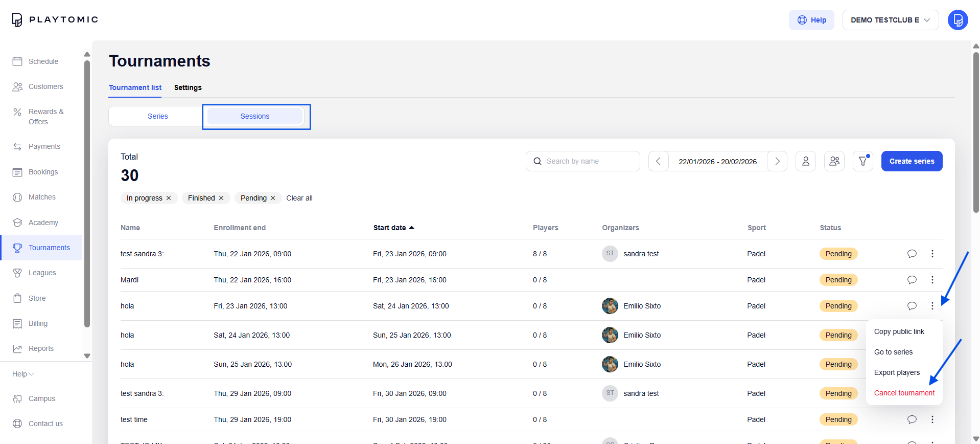Remove the In progress filter chip
980x444 pixels.
pyautogui.click(x=169, y=198)
